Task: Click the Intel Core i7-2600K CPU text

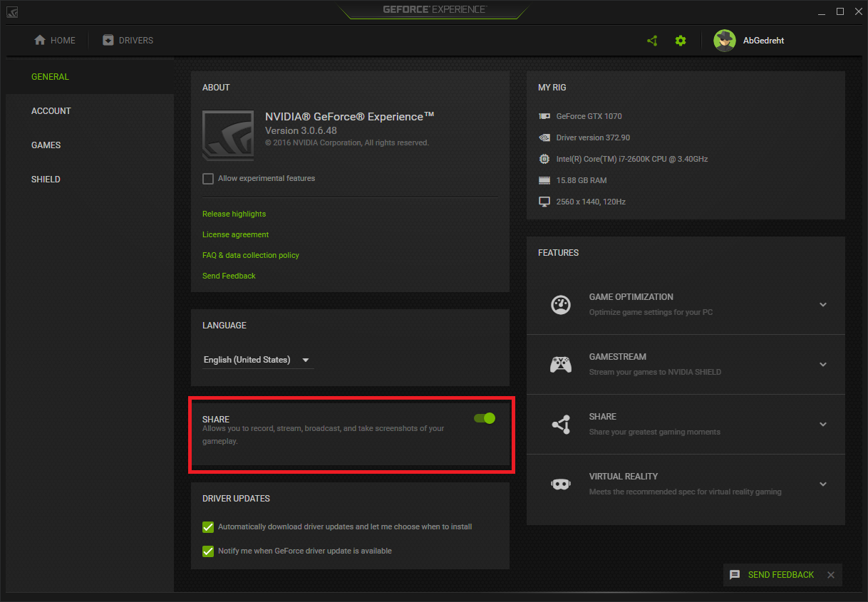Action: (632, 159)
